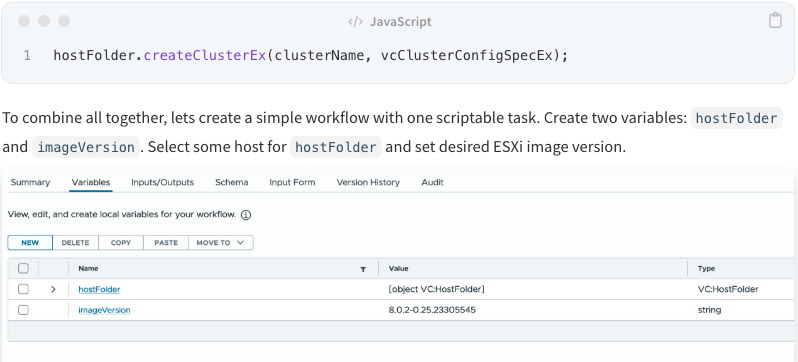
Task: Go to the Input Form tab
Action: (292, 182)
